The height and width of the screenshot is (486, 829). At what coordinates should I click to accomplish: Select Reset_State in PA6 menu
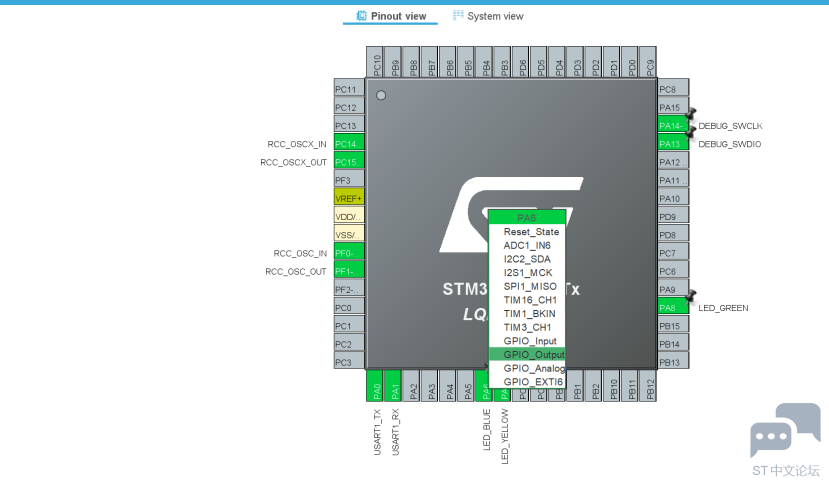click(527, 232)
